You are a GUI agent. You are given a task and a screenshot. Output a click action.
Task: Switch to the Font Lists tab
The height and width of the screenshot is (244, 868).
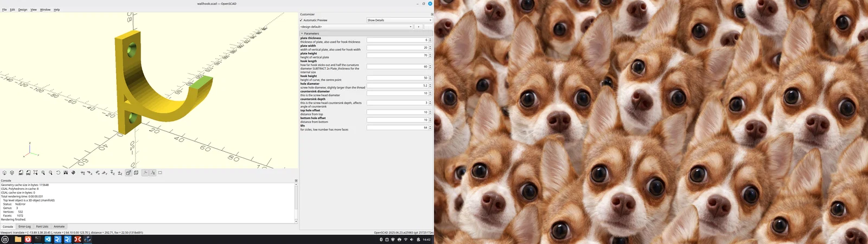[x=42, y=227]
